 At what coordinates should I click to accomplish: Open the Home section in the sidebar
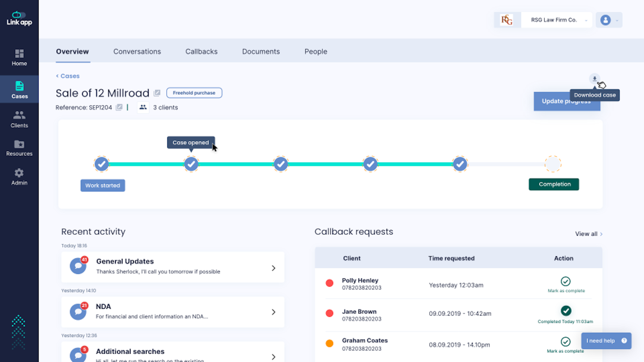pos(19,57)
